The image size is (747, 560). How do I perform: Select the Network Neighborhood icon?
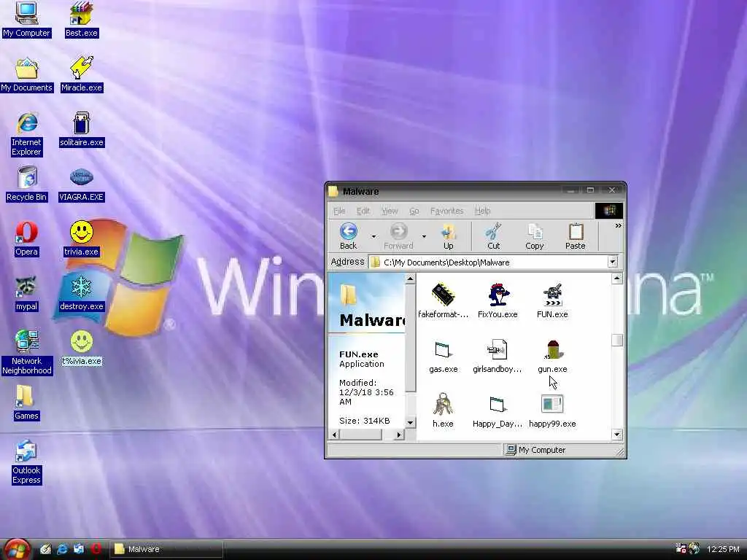click(x=26, y=352)
